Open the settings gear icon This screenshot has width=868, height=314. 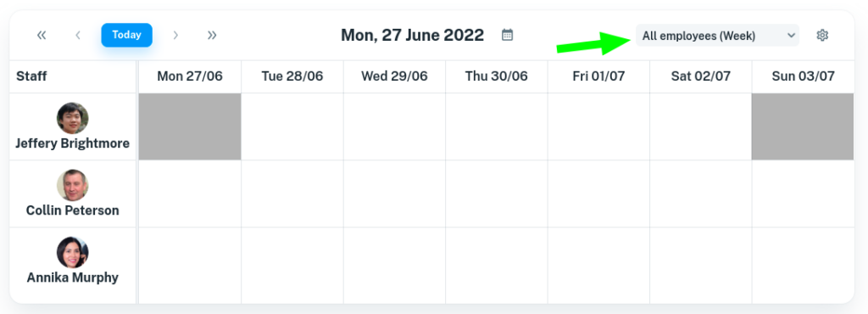click(822, 36)
